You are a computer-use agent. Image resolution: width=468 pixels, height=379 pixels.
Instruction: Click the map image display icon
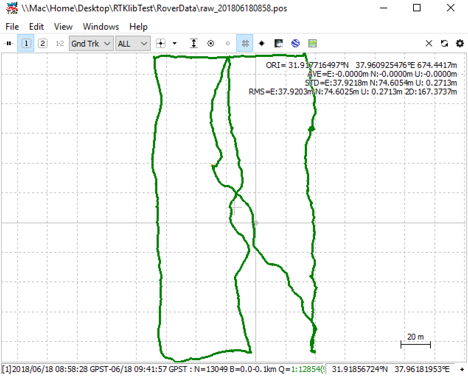click(279, 43)
